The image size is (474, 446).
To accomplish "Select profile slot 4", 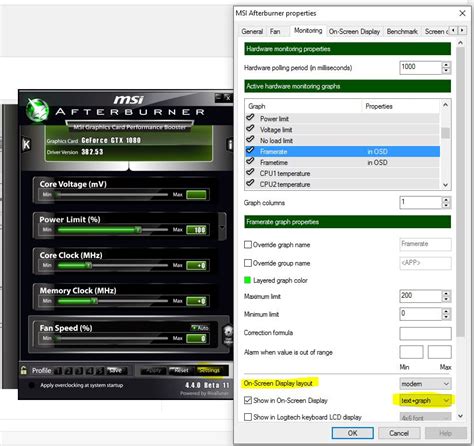I will tap(89, 371).
